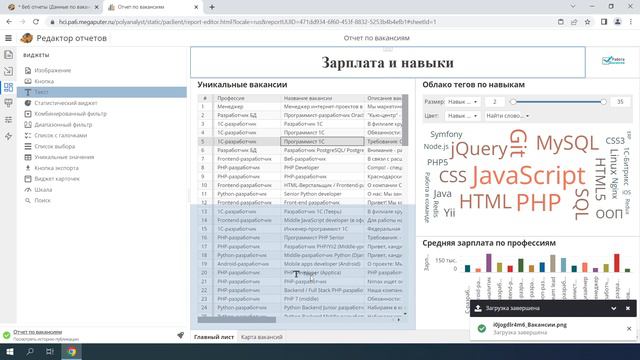Open the Отчет по вакансиям link at bottom left
The width and height of the screenshot is (640, 360).
pyautogui.click(x=38, y=332)
